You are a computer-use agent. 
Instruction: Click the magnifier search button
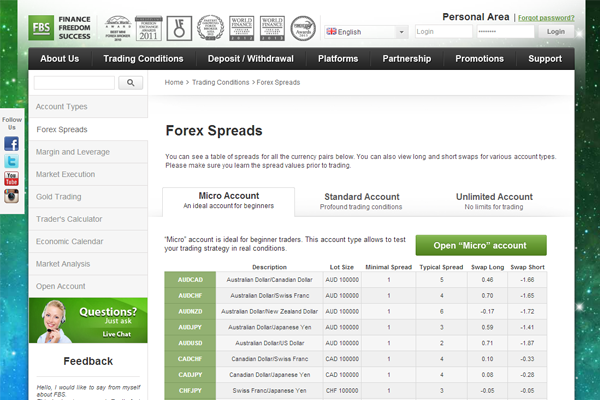[130, 83]
